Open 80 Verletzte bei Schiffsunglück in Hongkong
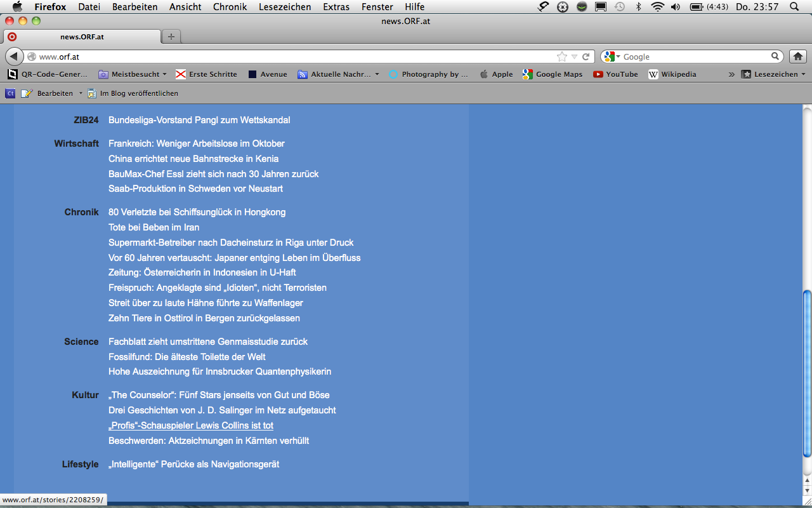 (197, 212)
